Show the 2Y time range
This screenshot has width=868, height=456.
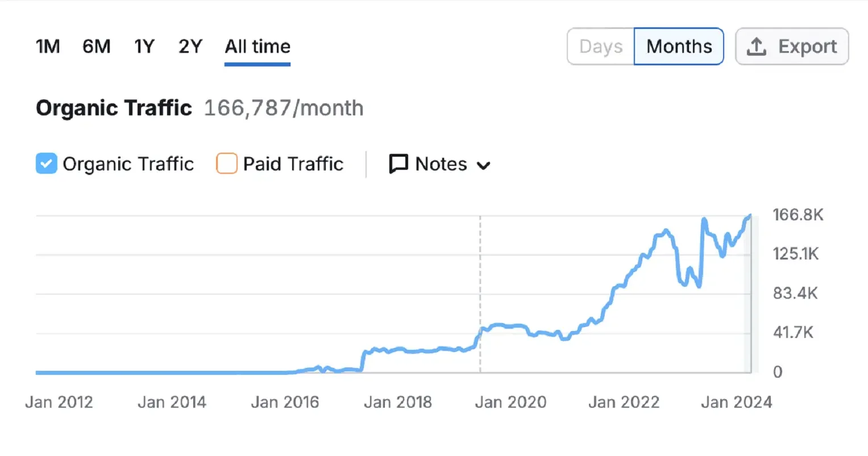point(190,47)
